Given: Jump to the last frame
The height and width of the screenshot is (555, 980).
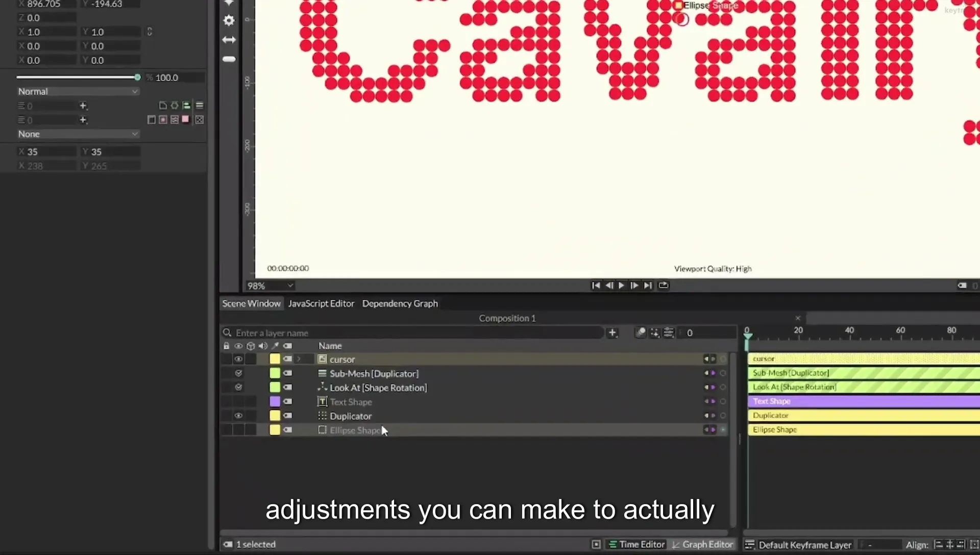Looking at the screenshot, I should pos(648,286).
